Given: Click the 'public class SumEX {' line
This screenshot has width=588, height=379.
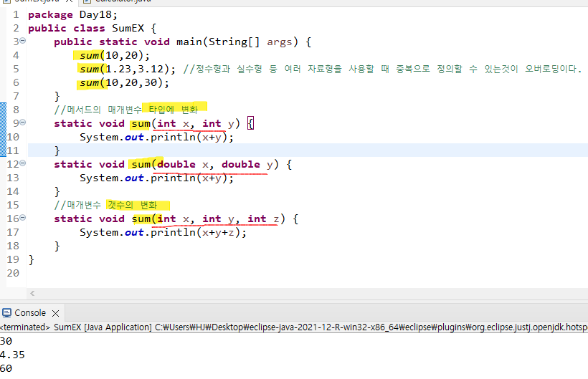Looking at the screenshot, I should pos(92,29).
